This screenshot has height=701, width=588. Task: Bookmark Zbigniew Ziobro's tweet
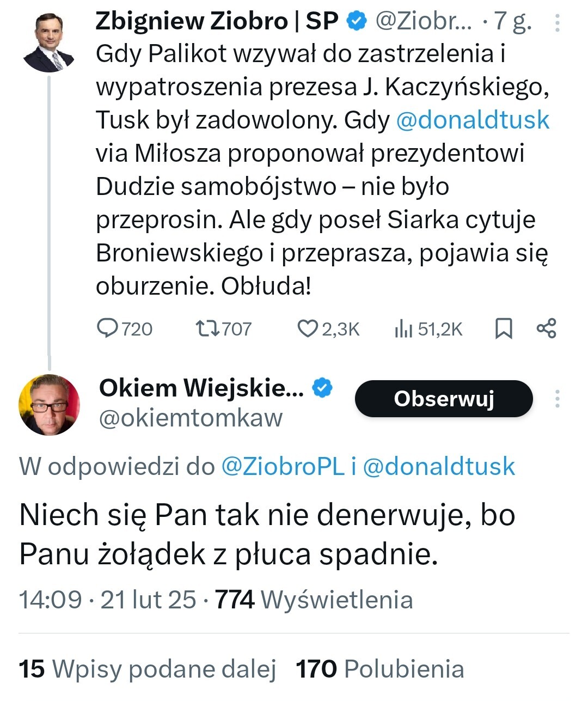pos(504,329)
